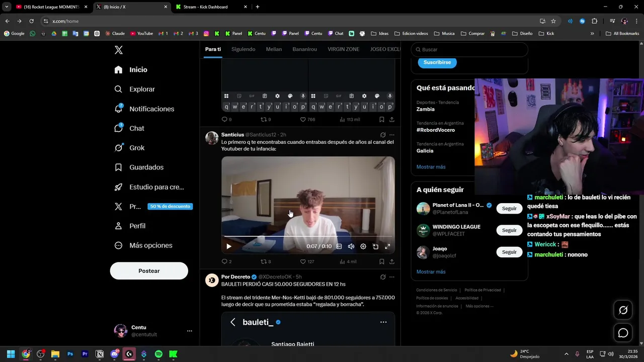The image size is (644, 362).
Task: Open Santicius profile avatar
Action: [x=212, y=138]
